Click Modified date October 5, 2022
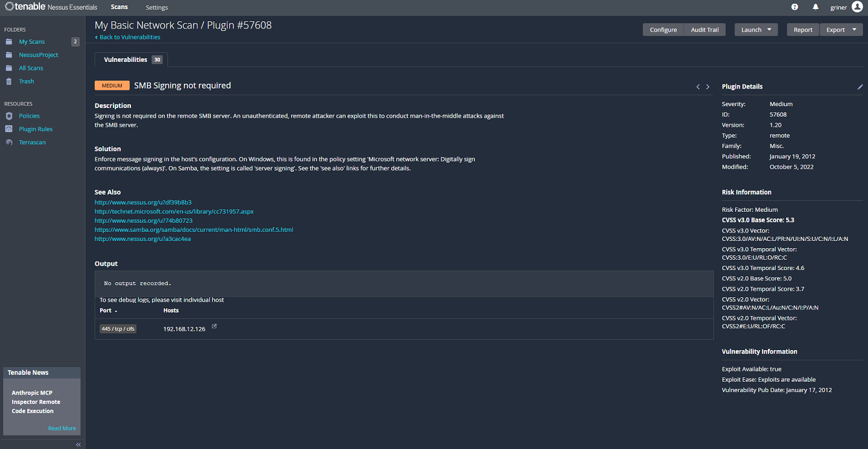Screen dimensions: 868x449 [x=792, y=167]
